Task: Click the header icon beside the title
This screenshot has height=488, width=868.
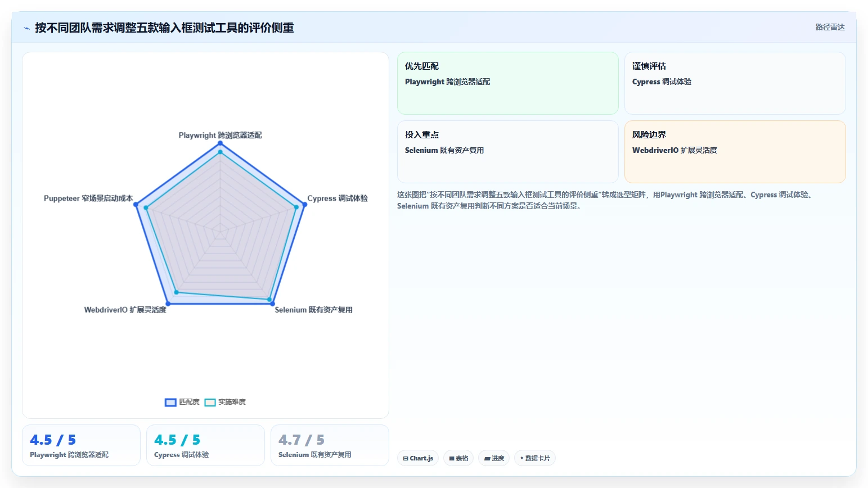Action: 26,28
